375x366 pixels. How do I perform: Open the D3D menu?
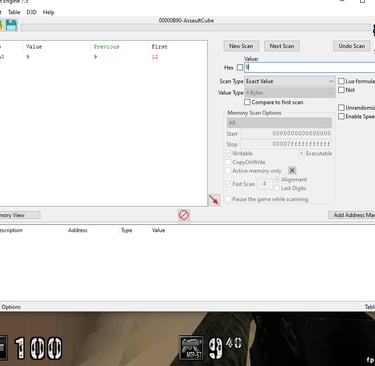(x=31, y=12)
